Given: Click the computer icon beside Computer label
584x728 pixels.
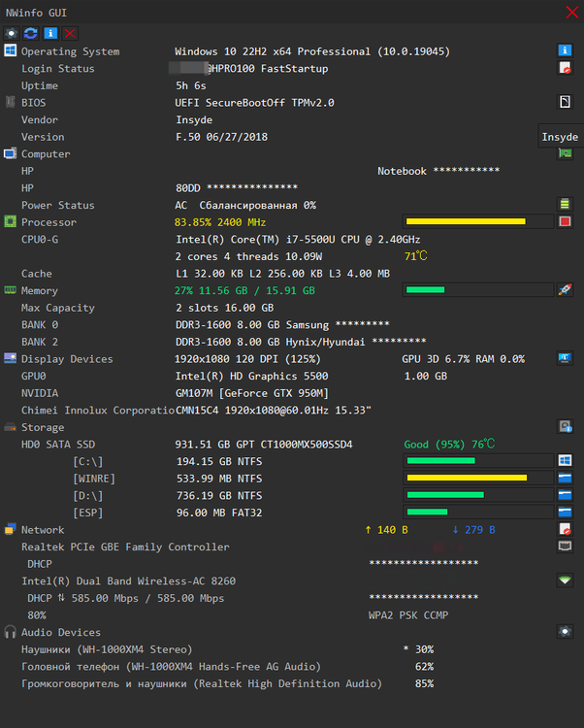Looking at the screenshot, I should 11,153.
